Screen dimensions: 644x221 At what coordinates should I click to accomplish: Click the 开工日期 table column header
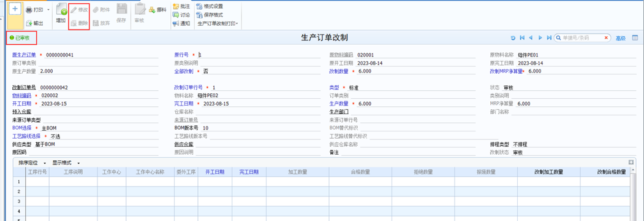pos(214,172)
